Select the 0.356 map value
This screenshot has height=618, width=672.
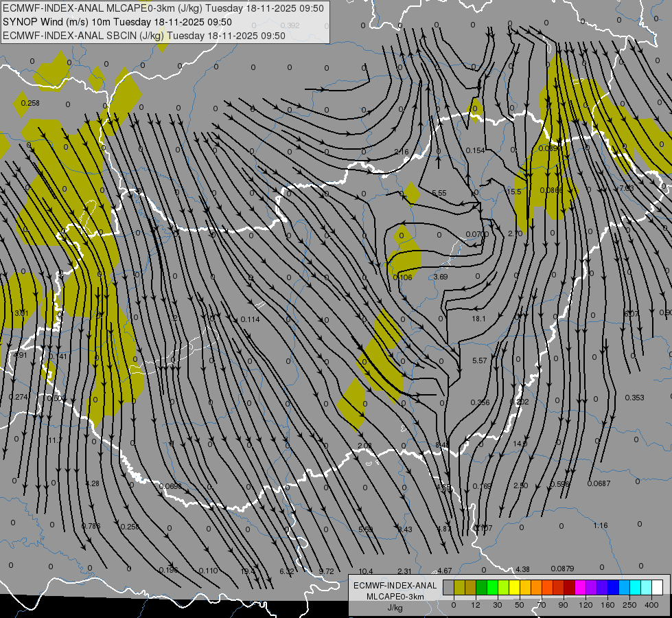[x=480, y=402]
